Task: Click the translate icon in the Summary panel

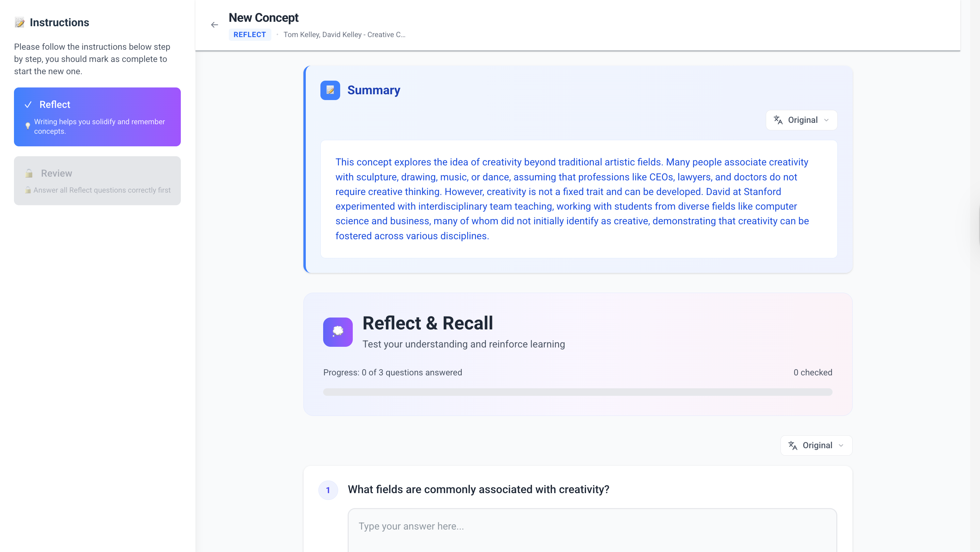Action: tap(778, 120)
